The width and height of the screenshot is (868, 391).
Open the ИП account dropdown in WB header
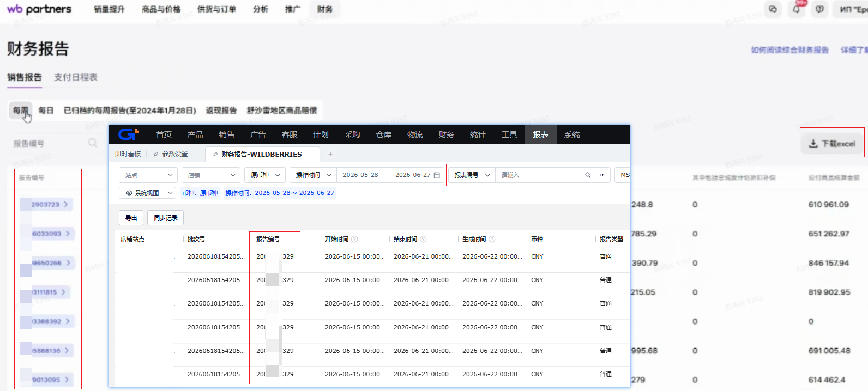point(852,9)
